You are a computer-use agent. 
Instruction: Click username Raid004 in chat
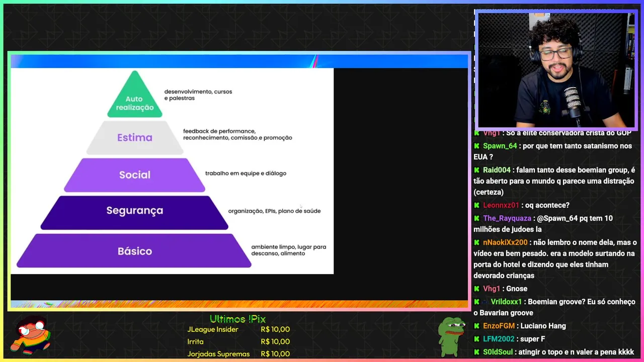click(497, 170)
